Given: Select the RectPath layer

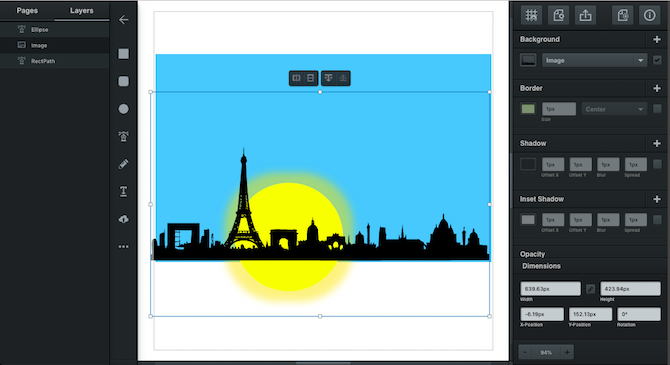Looking at the screenshot, I should (x=55, y=61).
